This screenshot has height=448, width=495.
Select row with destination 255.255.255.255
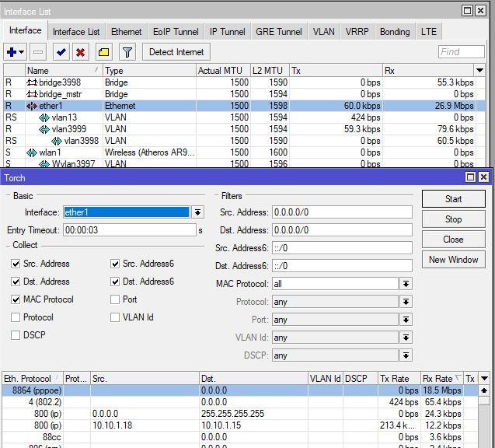click(239, 414)
